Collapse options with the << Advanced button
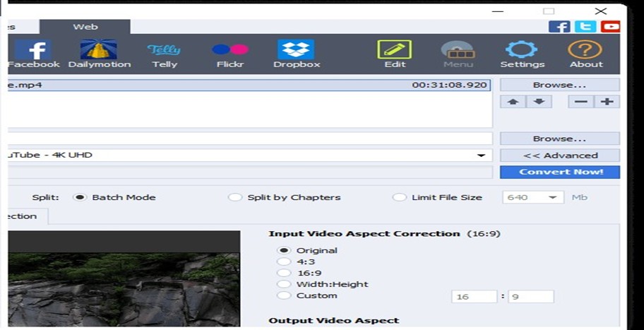Screen dimensions: 644x330 [x=560, y=155]
